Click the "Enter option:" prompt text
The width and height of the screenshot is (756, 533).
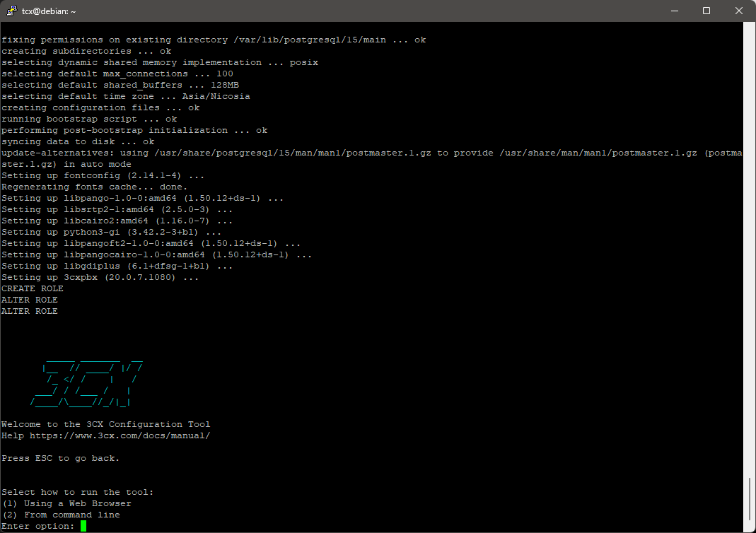tap(37, 526)
